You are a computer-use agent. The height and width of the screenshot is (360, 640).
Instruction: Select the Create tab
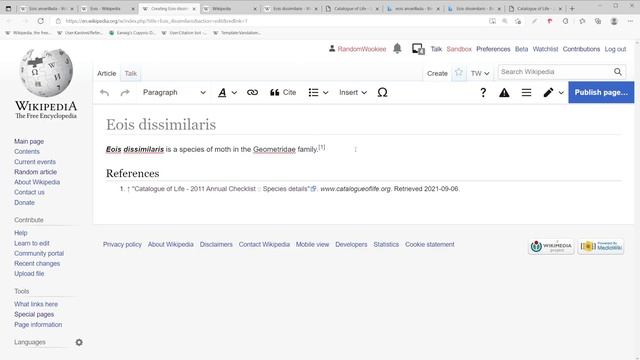pos(437,73)
